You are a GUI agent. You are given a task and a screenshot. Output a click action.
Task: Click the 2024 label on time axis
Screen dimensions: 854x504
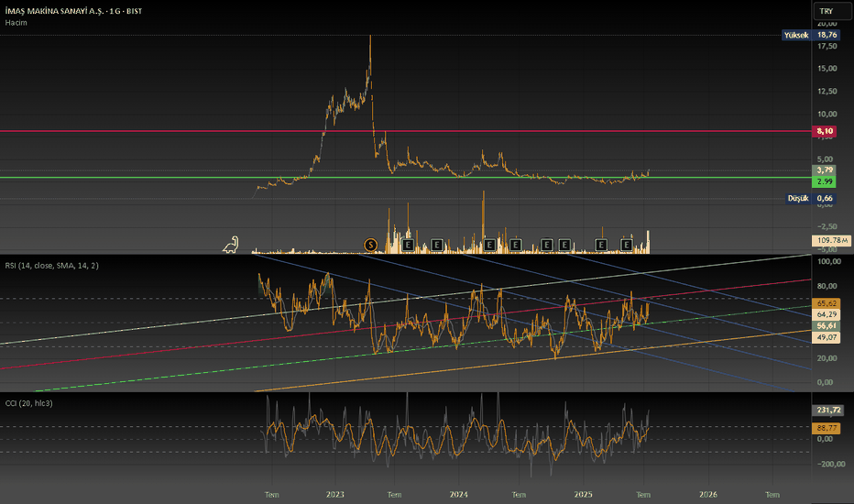coord(458,495)
